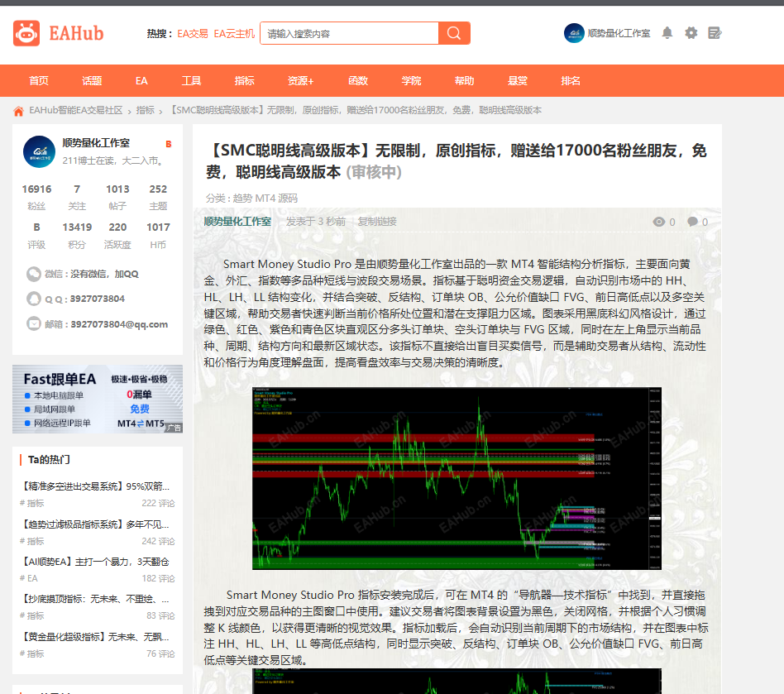
Task: Click the author avatar in sidebar
Action: (x=39, y=151)
